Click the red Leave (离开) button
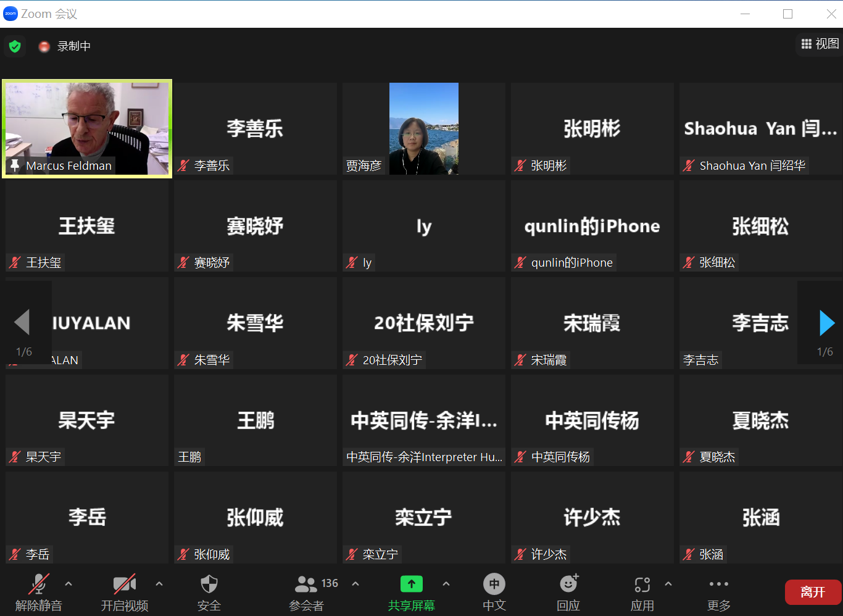843x616 pixels. pyautogui.click(x=813, y=592)
